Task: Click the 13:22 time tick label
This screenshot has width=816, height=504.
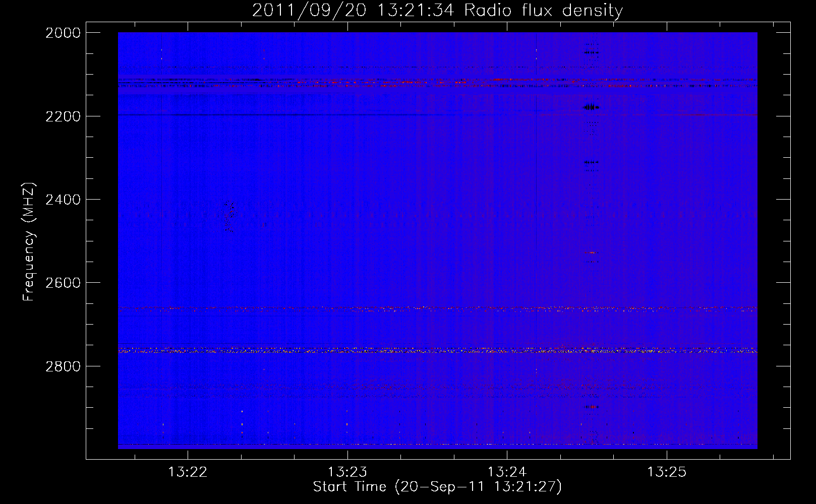Action: click(x=188, y=472)
